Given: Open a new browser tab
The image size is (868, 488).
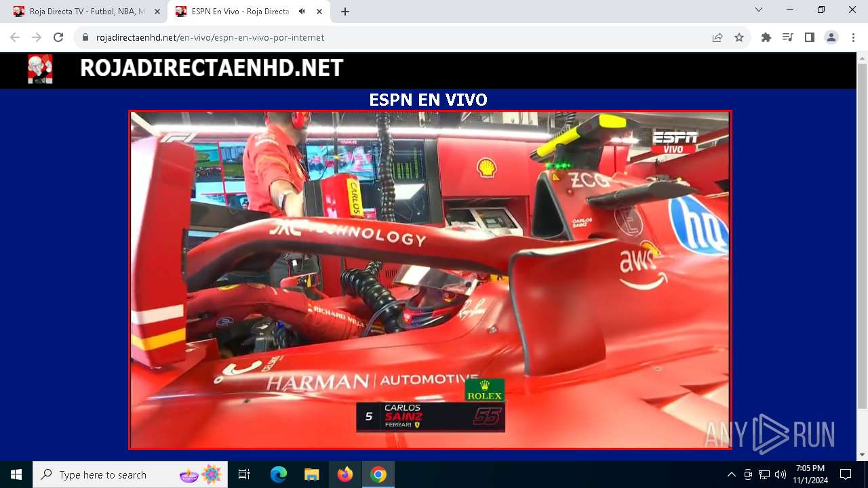Looking at the screenshot, I should point(345,12).
